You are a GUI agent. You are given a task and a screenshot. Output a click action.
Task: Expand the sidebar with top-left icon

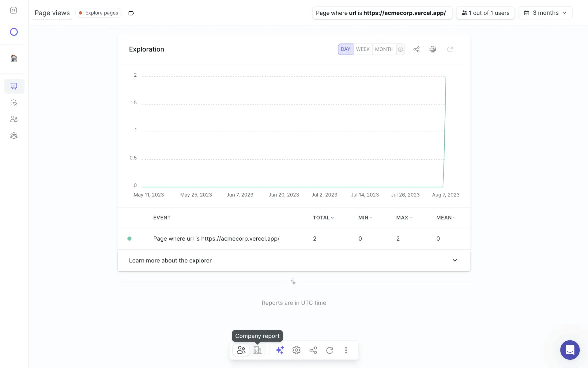tap(13, 10)
